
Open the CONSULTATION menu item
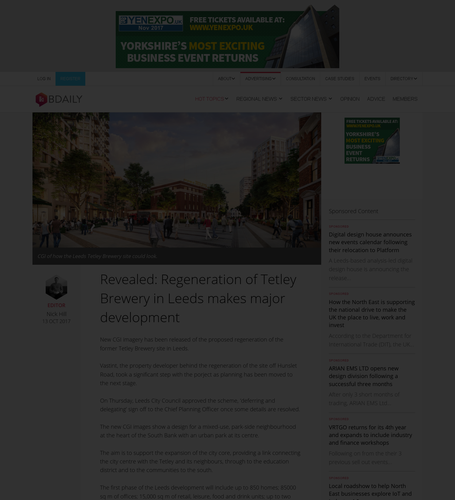[x=300, y=79]
